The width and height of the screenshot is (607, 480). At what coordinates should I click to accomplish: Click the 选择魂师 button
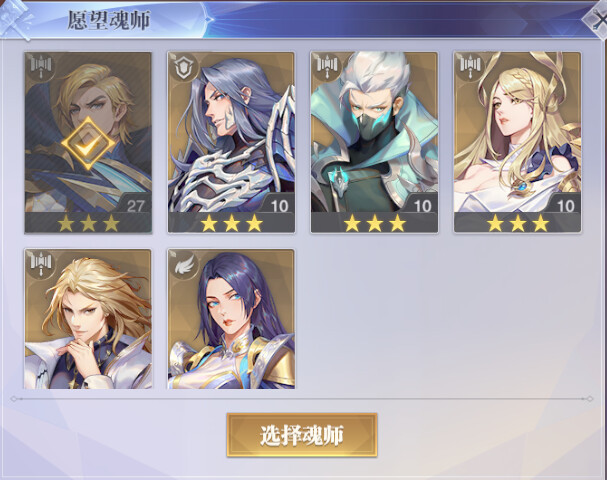(302, 435)
